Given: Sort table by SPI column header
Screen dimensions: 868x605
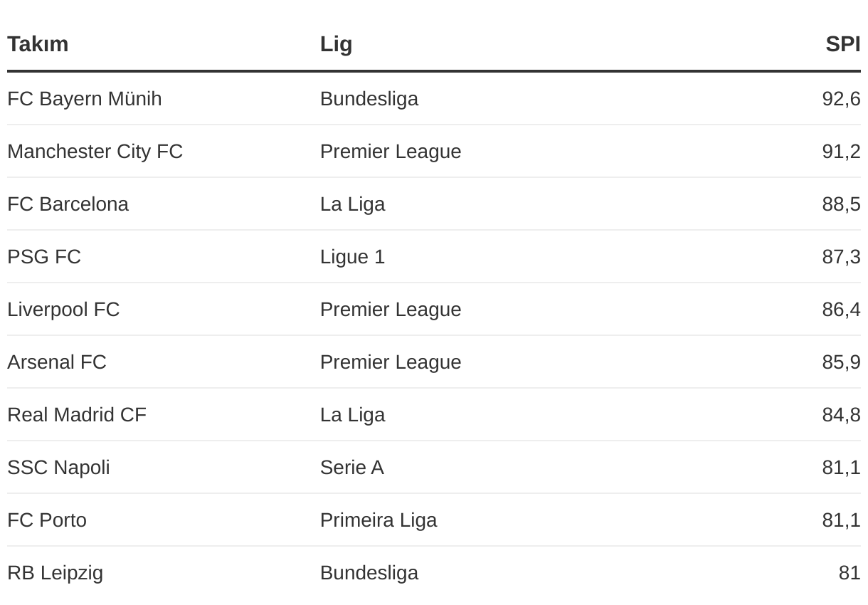Looking at the screenshot, I should click(x=843, y=44).
